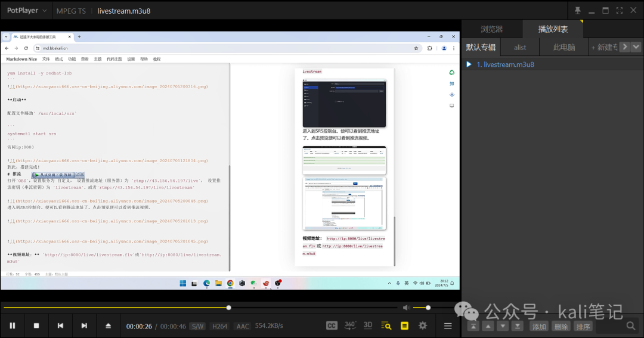This screenshot has width=644, height=338.
Task: Toggle 360 degree video mode
Action: tap(350, 325)
